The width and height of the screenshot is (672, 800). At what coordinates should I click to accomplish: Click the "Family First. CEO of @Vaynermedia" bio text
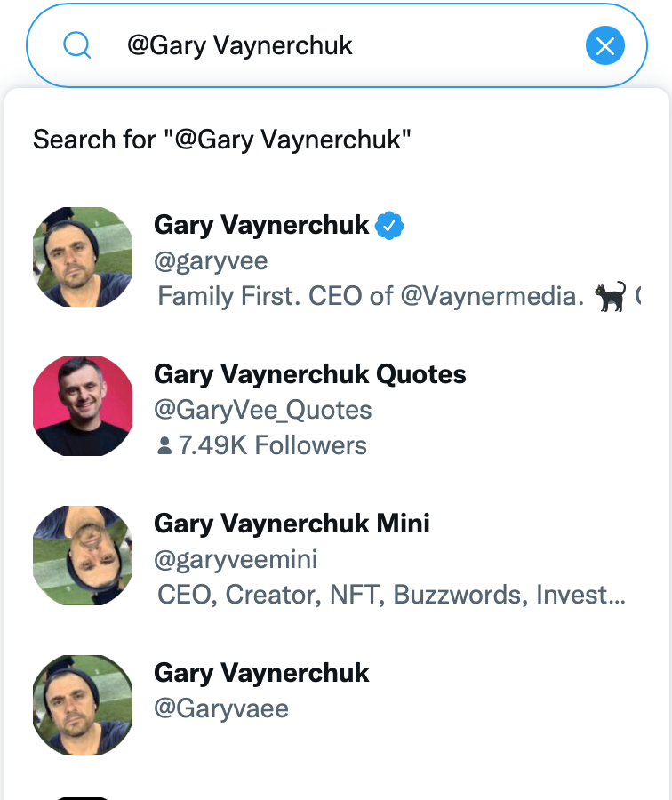[370, 296]
